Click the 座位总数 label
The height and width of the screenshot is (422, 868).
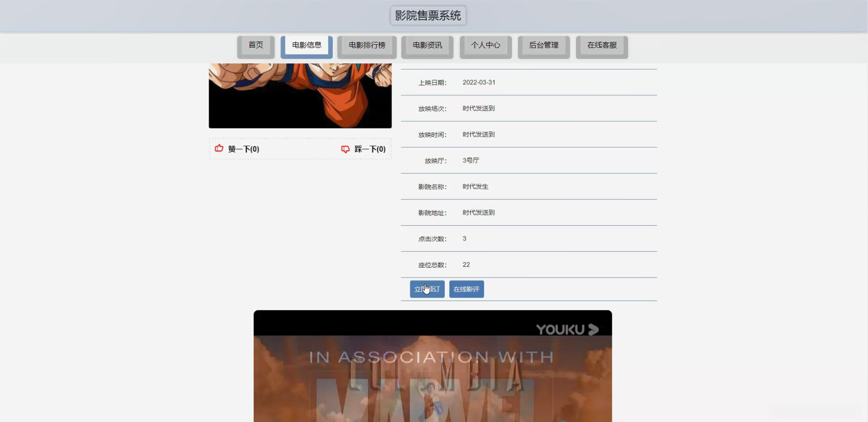point(433,265)
